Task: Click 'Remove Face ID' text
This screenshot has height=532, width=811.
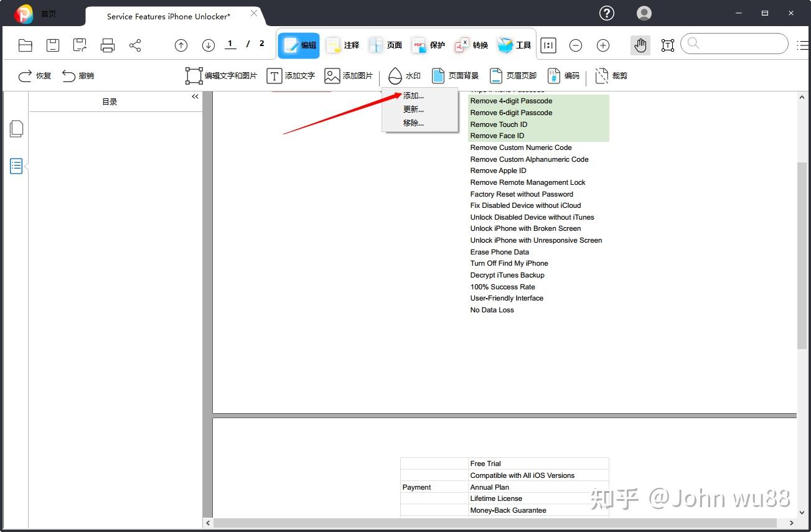Action: 497,136
